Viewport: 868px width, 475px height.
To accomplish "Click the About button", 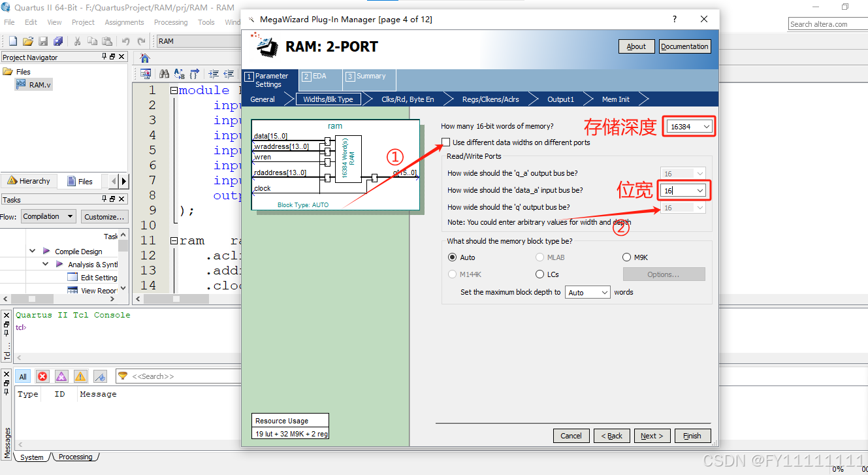I will (636, 46).
